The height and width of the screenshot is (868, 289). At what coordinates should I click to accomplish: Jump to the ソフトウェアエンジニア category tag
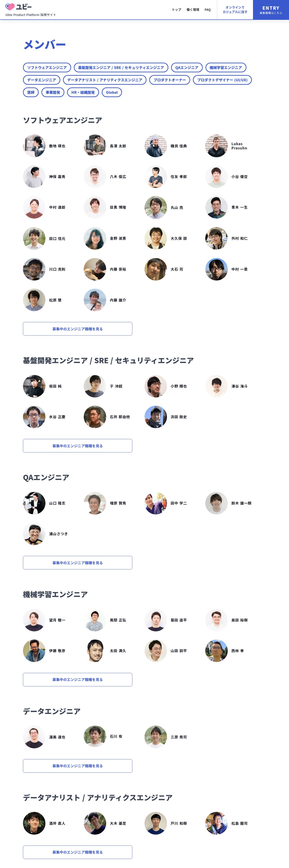(x=47, y=67)
